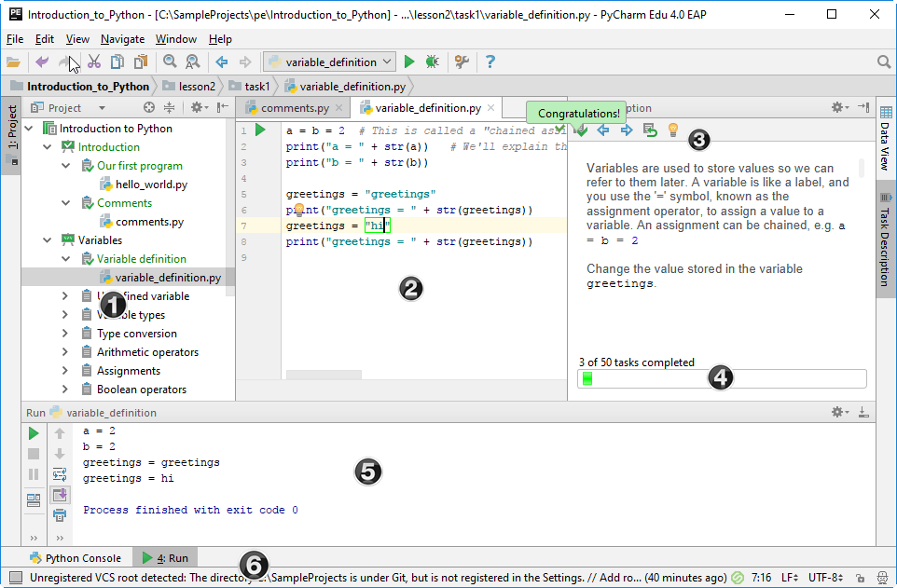Viewport: 897px width, 588px height.
Task: Click the Help question mark icon
Action: [x=490, y=62]
